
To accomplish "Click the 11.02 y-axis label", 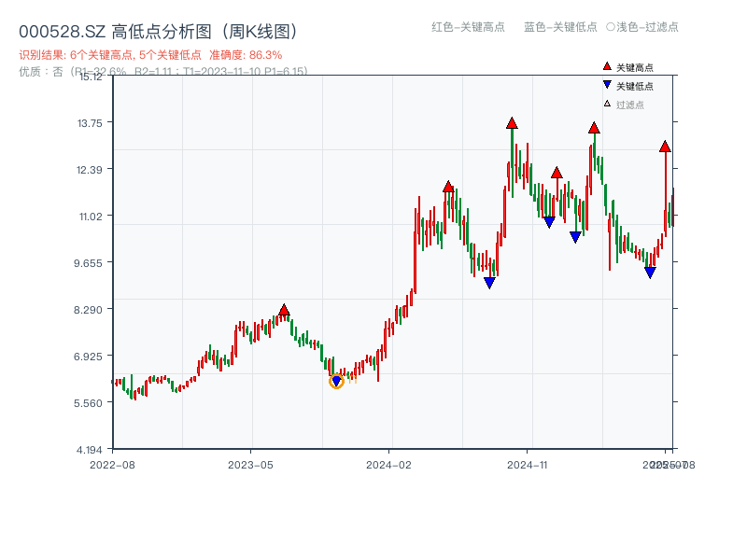I will [91, 217].
